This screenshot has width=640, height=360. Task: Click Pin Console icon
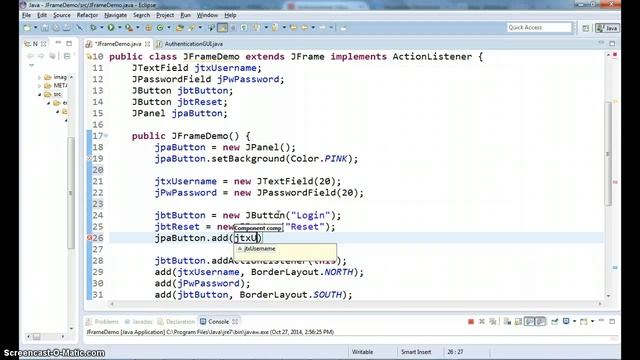tap(554, 322)
